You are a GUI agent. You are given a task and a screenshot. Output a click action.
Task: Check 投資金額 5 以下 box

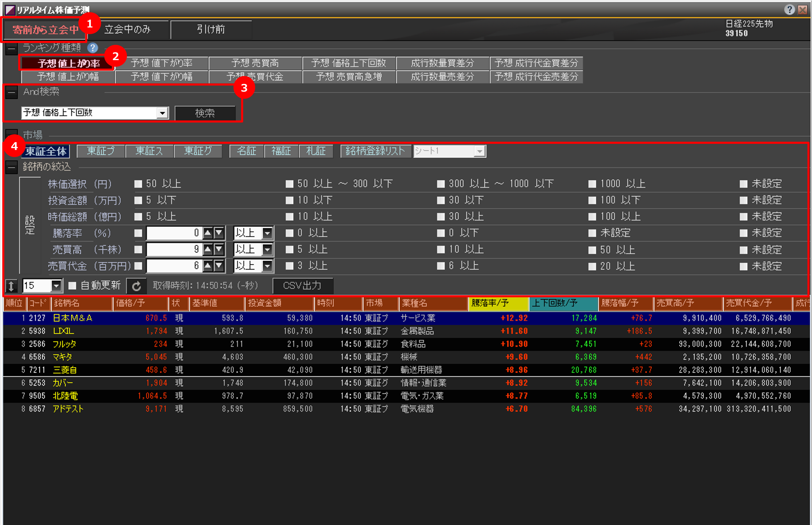(x=138, y=200)
